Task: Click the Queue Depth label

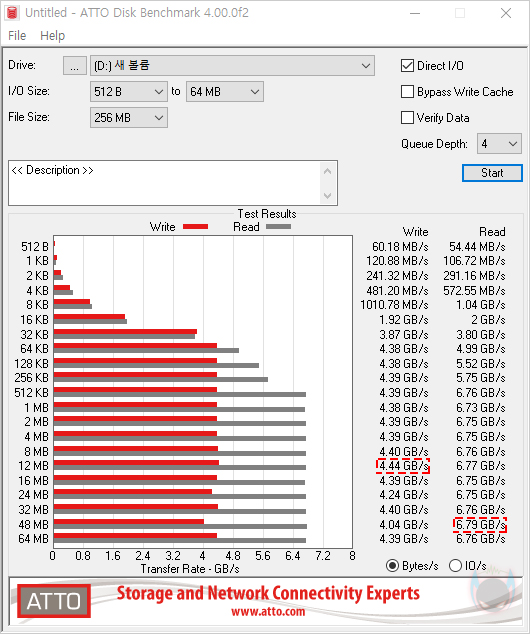Action: (434, 144)
